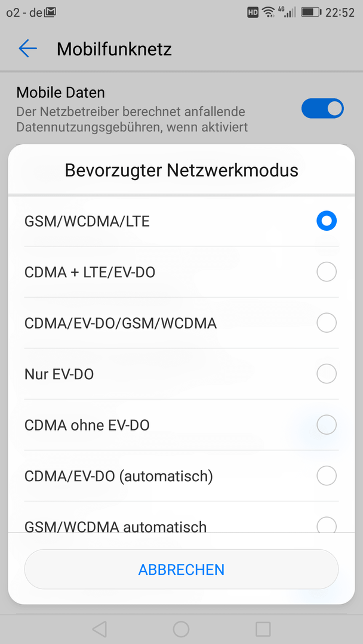Screen dimensions: 363x644
Task: Tap the 4G signal strength icon
Action: 287,13
